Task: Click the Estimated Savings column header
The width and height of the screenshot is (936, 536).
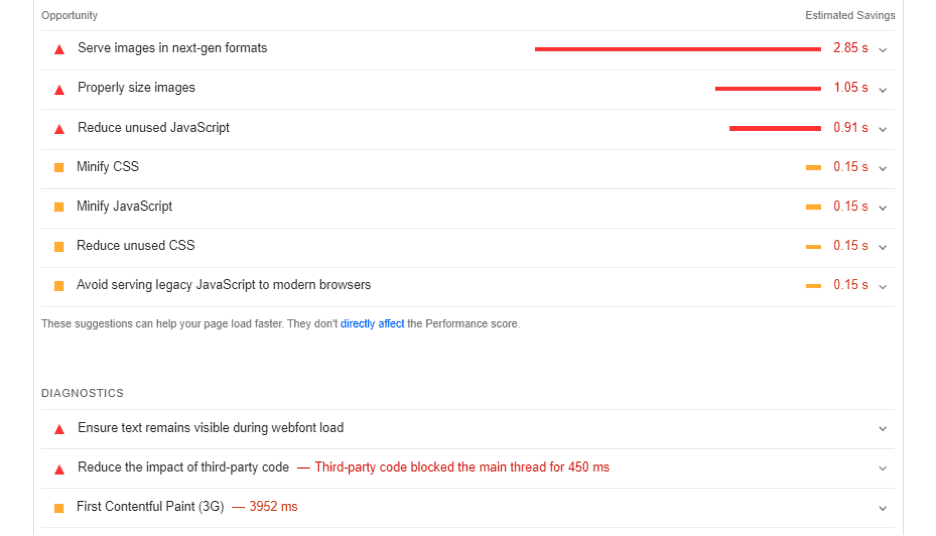Action: (x=850, y=16)
